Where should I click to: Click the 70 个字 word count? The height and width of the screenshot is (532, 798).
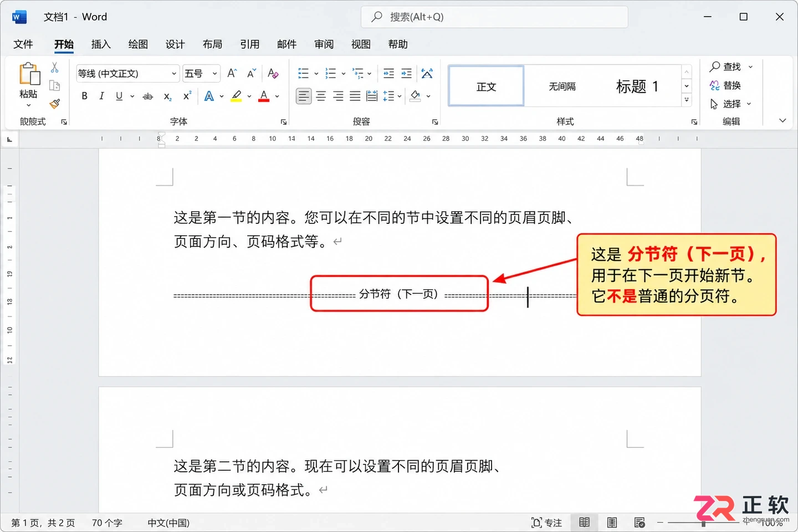107,523
